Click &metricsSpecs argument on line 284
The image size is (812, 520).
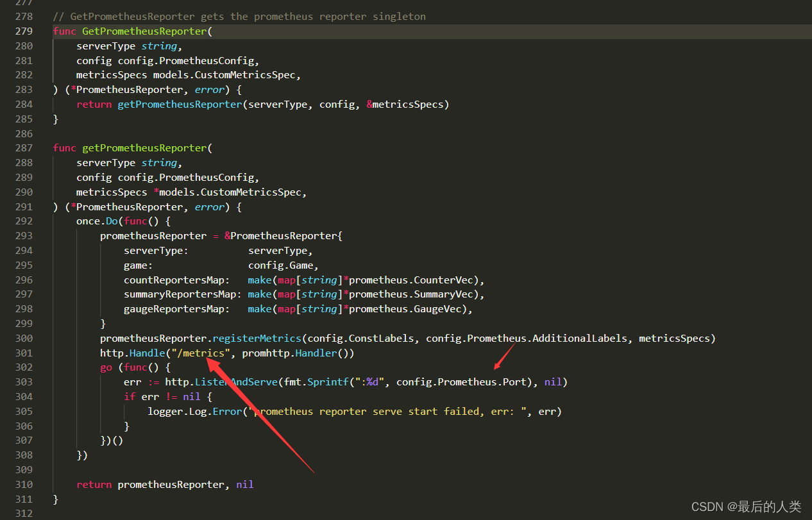coord(405,104)
